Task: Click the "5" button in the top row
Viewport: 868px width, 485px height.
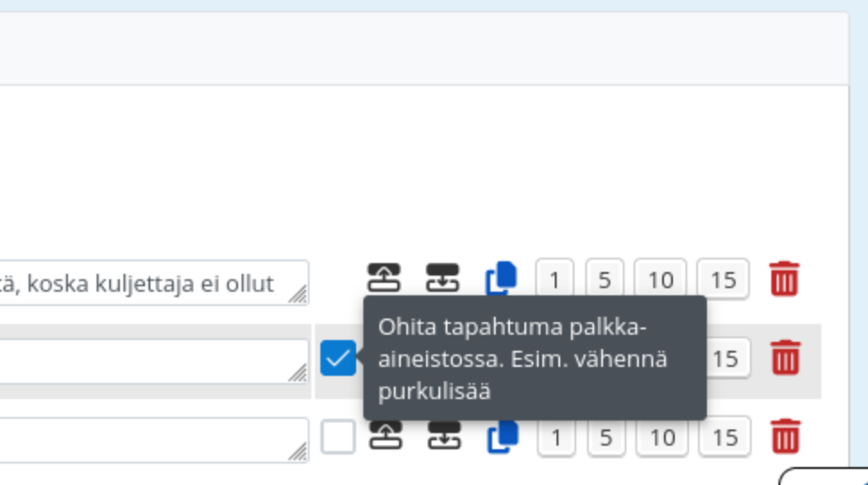Action: [x=605, y=279]
